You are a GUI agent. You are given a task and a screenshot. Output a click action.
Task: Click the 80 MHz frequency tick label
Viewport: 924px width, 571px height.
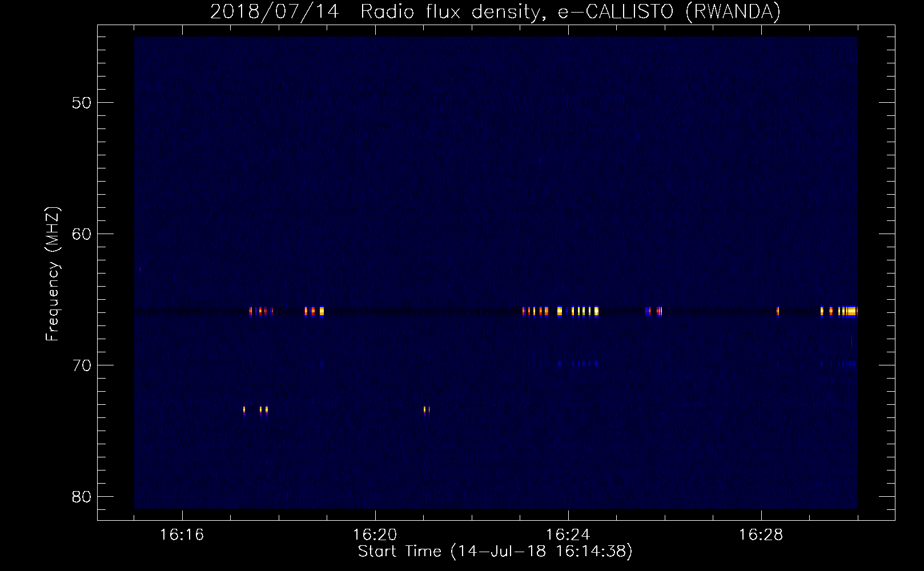82,497
